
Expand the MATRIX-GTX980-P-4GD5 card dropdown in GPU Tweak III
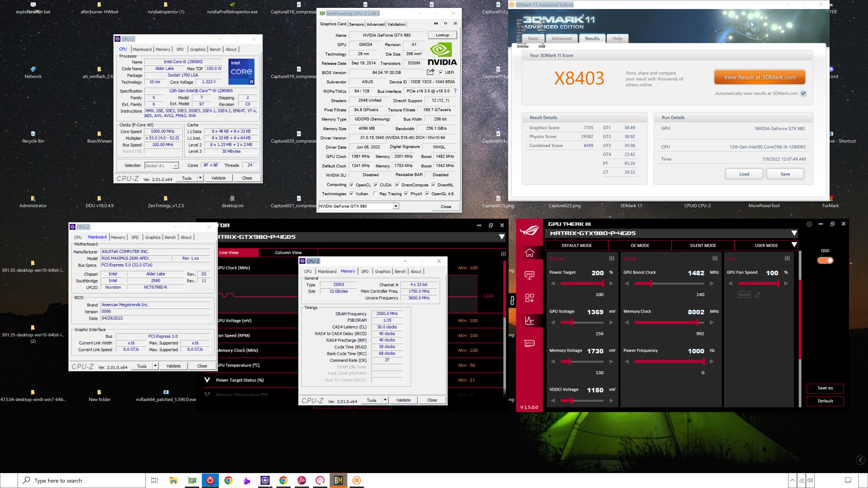click(x=794, y=233)
